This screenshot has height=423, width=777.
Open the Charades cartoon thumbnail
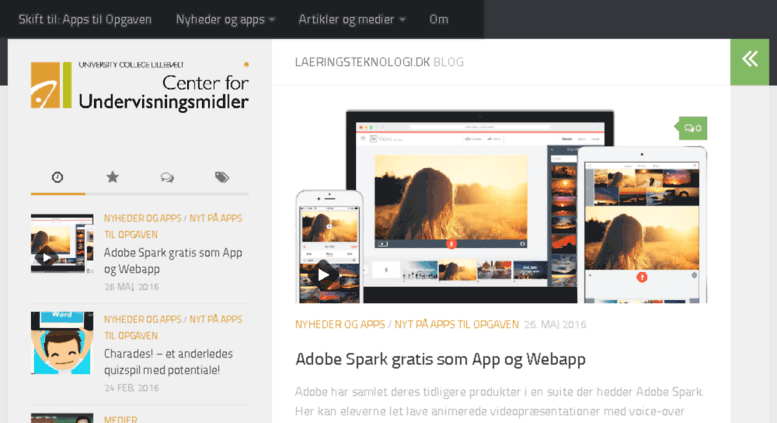(62, 343)
